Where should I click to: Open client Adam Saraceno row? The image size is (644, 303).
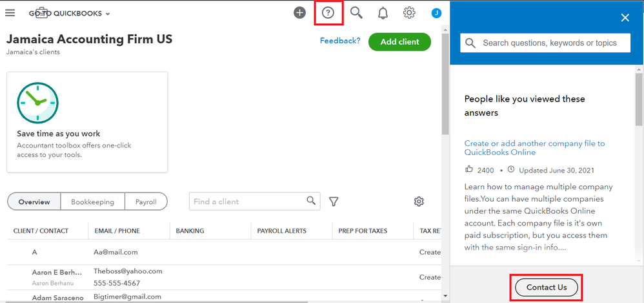coord(225,297)
